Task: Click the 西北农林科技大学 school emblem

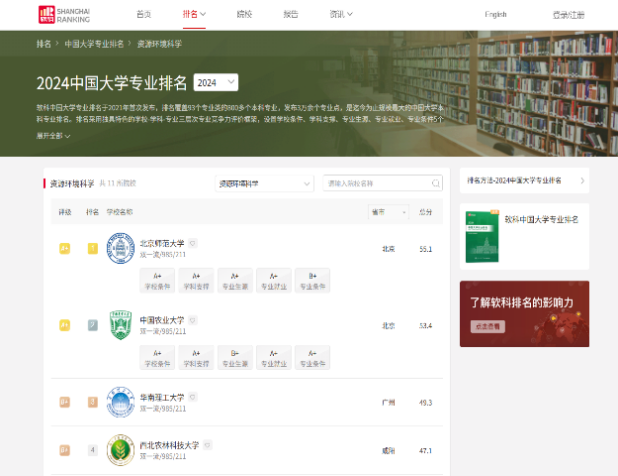Action: [x=120, y=450]
